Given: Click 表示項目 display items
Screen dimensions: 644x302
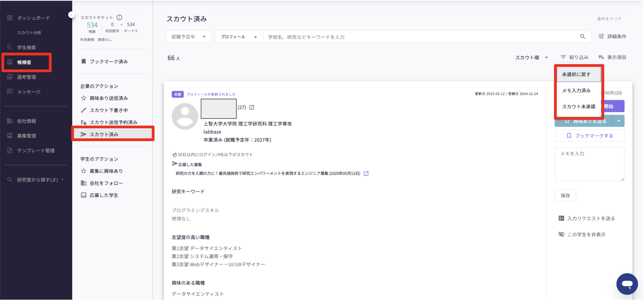Looking at the screenshot, I should 612,57.
